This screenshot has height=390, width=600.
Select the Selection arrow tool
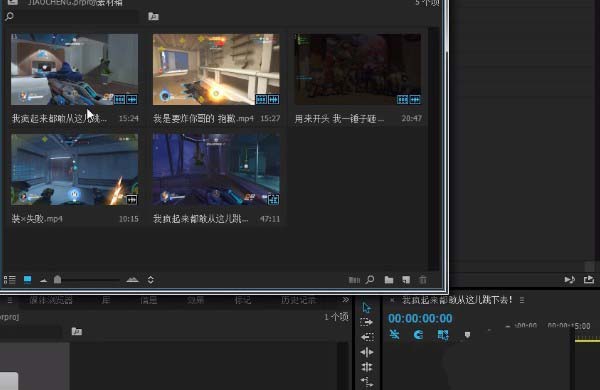(x=367, y=307)
